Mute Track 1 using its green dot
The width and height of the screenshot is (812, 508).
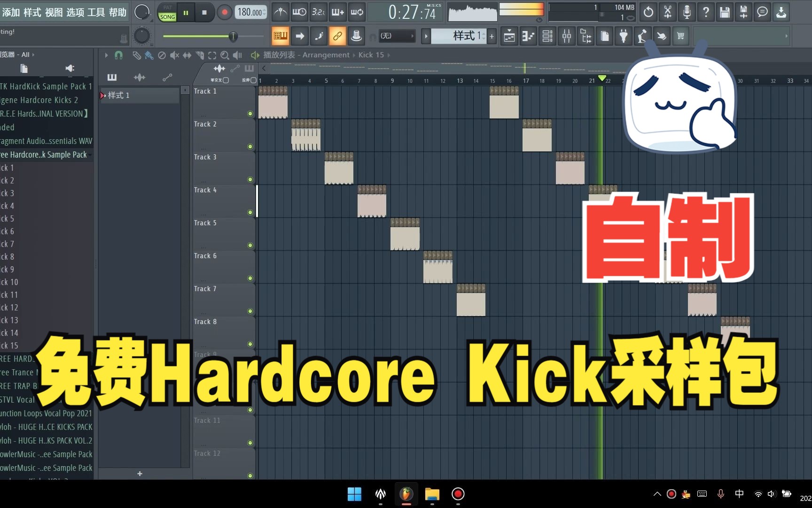tap(250, 113)
